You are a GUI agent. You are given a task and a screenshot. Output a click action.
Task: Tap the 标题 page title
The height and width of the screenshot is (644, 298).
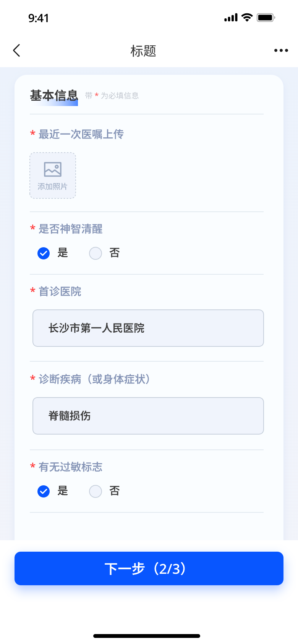(x=143, y=51)
